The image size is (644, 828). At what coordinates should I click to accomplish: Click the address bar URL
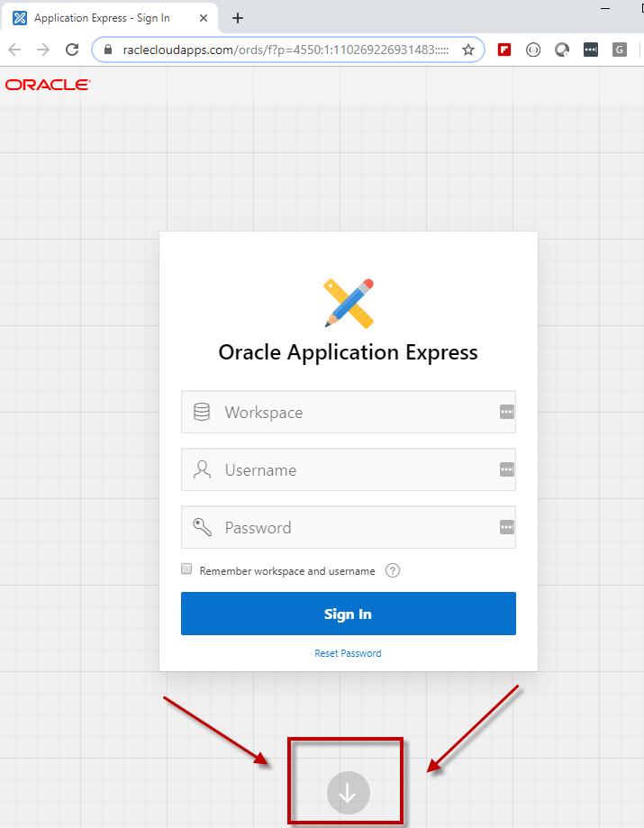tap(286, 50)
